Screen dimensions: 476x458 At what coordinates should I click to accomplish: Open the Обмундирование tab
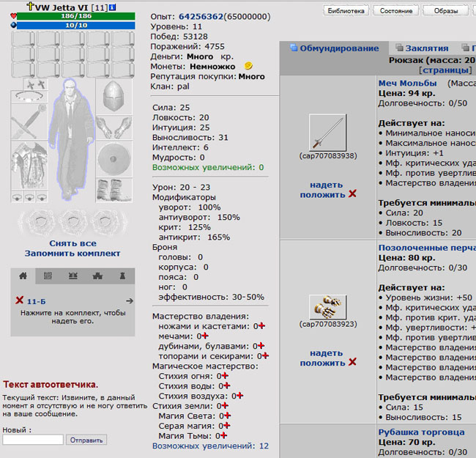[x=335, y=48]
